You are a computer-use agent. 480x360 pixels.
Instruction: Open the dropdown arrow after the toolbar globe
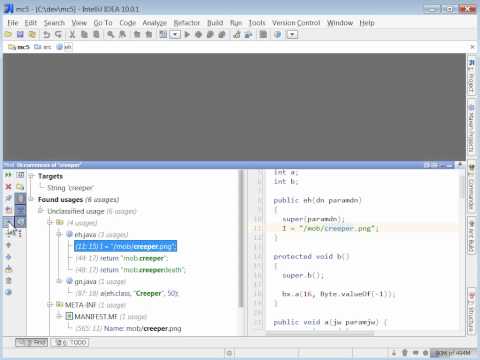pos(292,35)
